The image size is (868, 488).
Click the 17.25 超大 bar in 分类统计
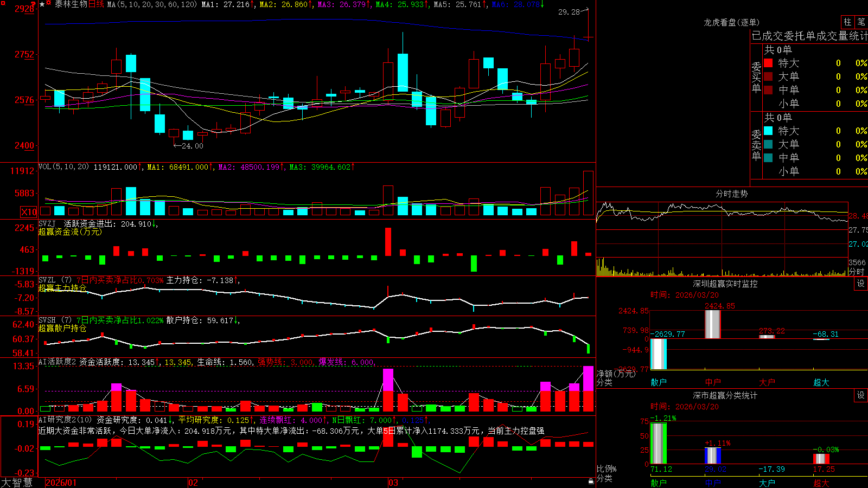pos(821,459)
